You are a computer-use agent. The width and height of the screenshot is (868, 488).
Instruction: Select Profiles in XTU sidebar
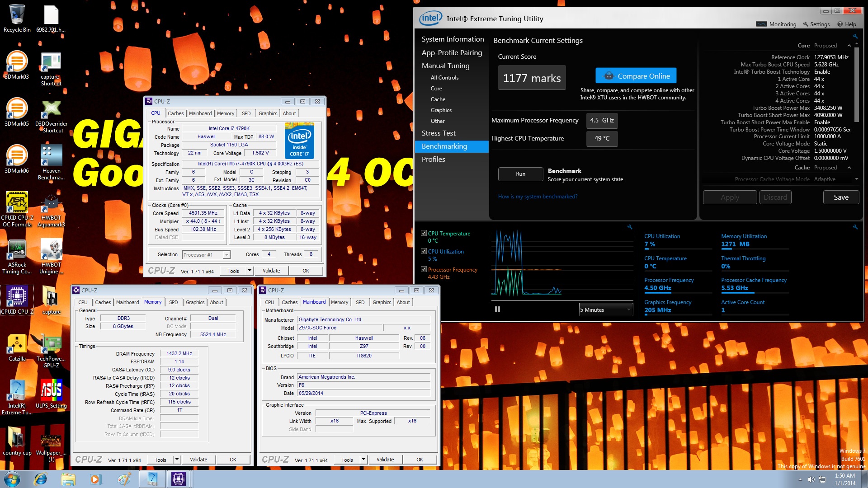[x=433, y=160]
